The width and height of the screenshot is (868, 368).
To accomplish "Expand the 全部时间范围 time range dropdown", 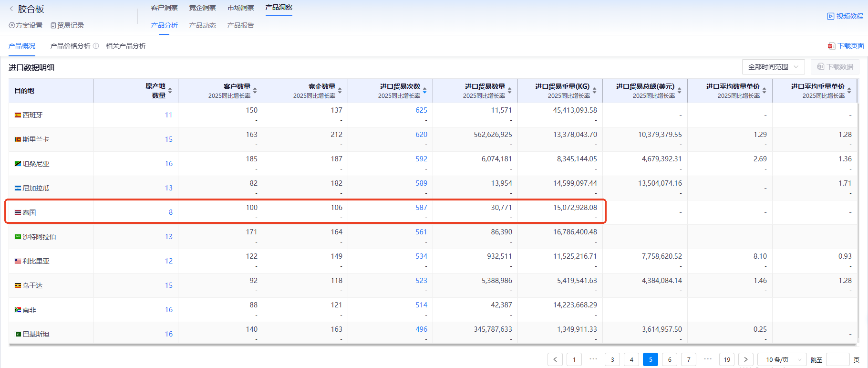I will point(773,67).
